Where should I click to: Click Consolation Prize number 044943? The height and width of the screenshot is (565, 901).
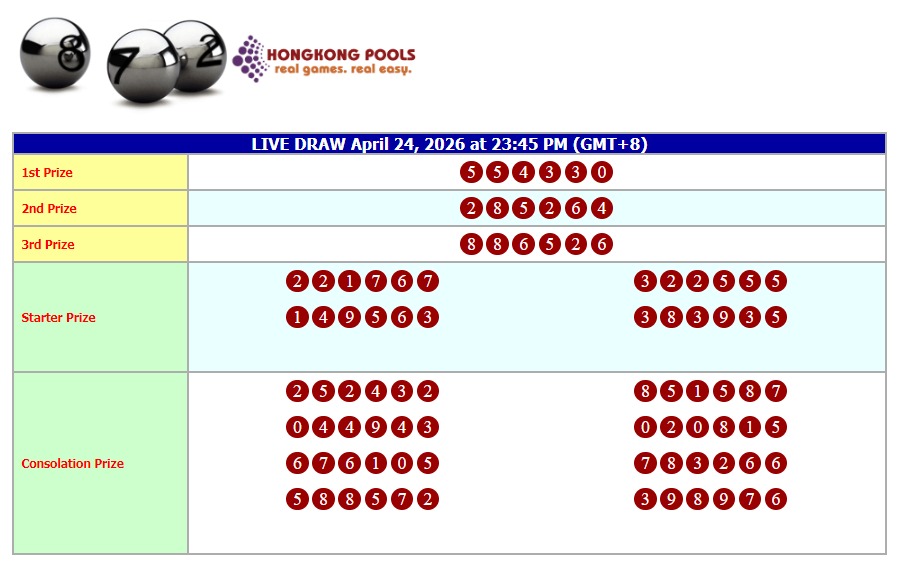pos(363,427)
